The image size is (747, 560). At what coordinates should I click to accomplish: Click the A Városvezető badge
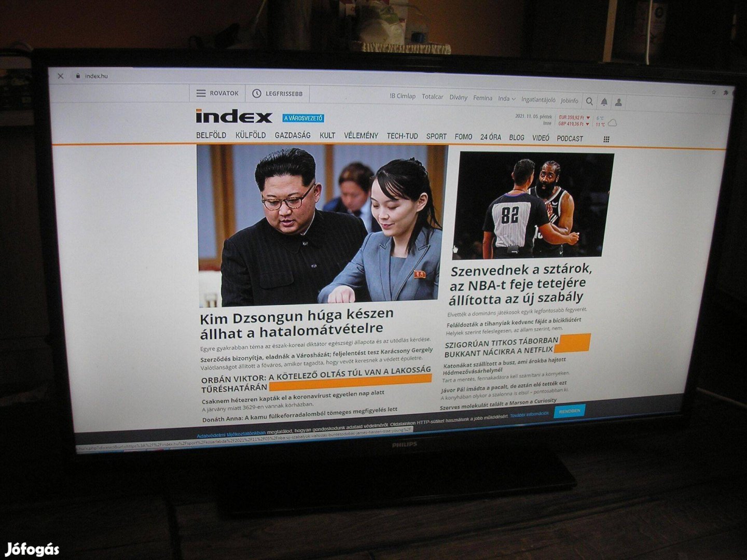tap(303, 118)
